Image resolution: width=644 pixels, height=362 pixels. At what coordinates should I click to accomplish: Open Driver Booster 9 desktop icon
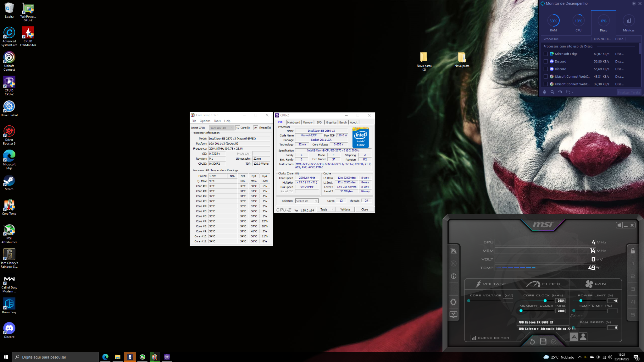(x=9, y=135)
